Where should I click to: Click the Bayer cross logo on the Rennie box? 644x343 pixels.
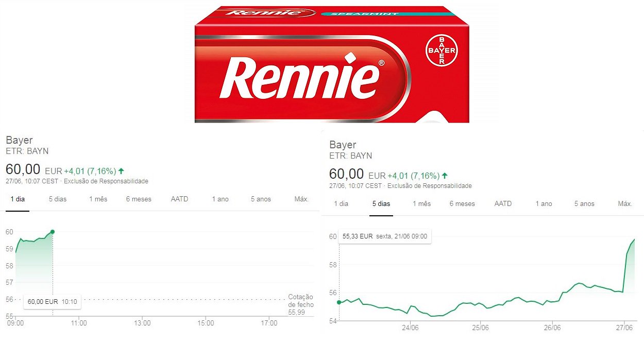(x=442, y=50)
